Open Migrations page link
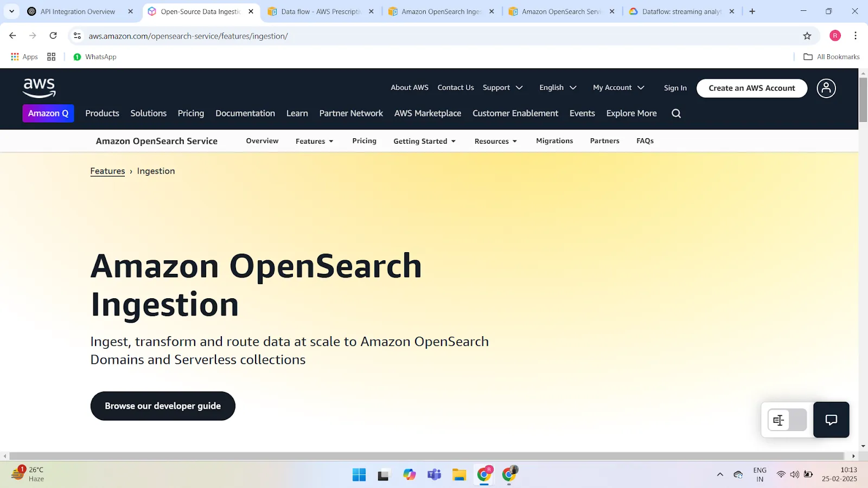 pyautogui.click(x=554, y=141)
